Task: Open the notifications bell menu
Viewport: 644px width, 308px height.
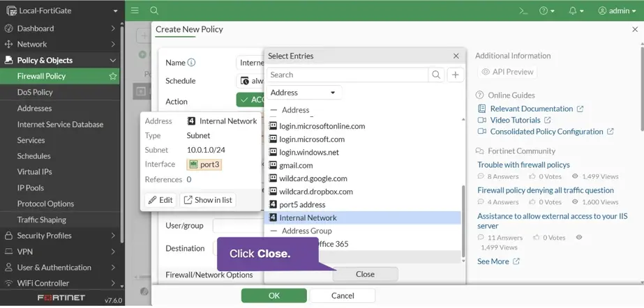Action: [576, 11]
